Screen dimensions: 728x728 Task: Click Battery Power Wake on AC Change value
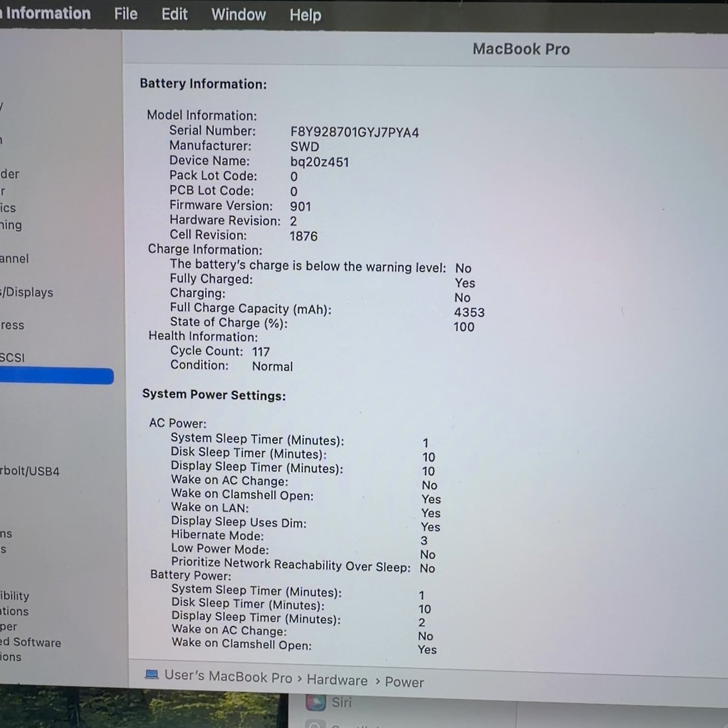pos(426,636)
